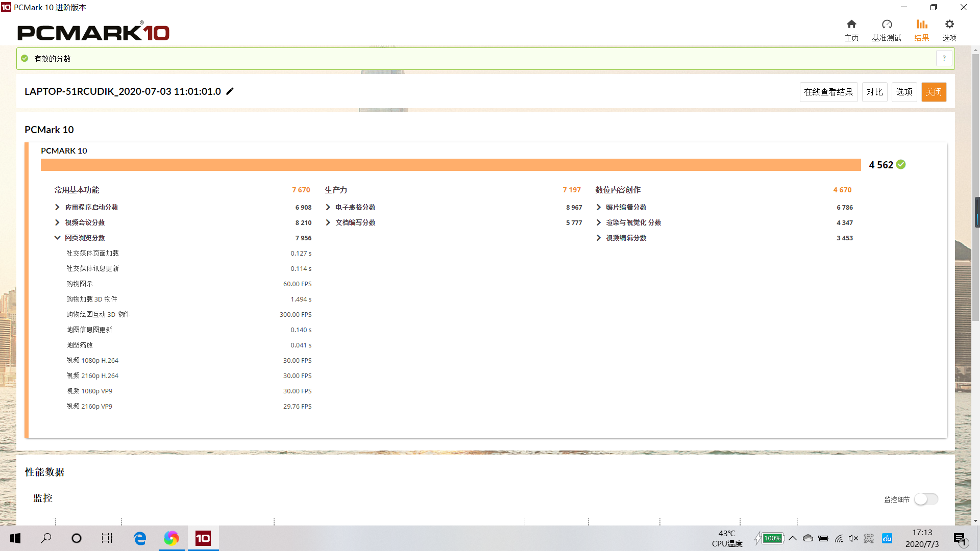The height and width of the screenshot is (551, 980).
Task: Click the LAPTOP-51RCUDIK result title
Action: [x=122, y=91]
